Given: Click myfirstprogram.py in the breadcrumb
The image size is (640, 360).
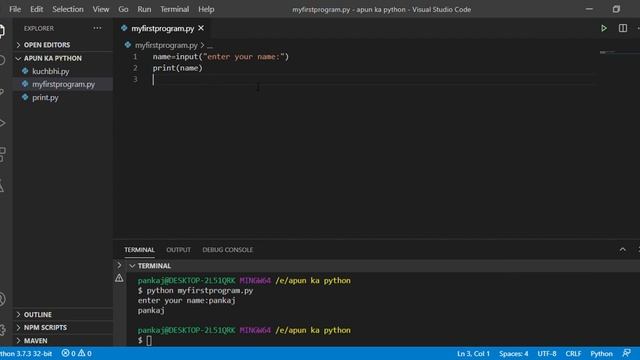Looking at the screenshot, I should (x=166, y=45).
